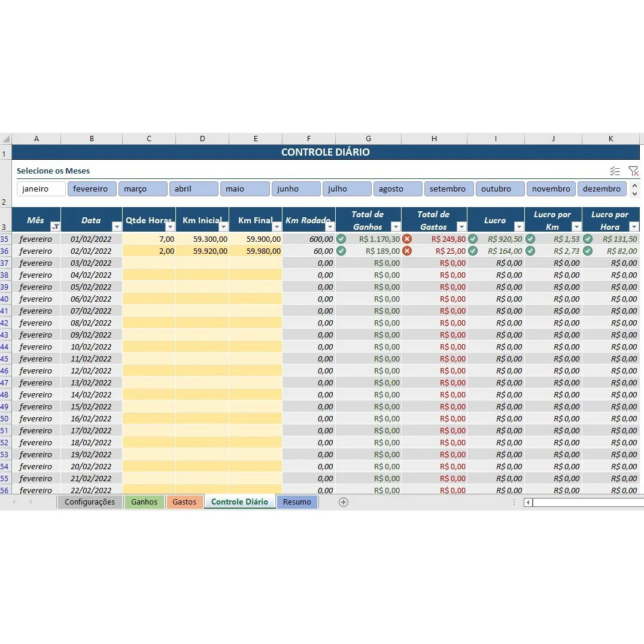Go to the Configurações sheet tab
Screen dimensions: 644x644
pos(90,502)
